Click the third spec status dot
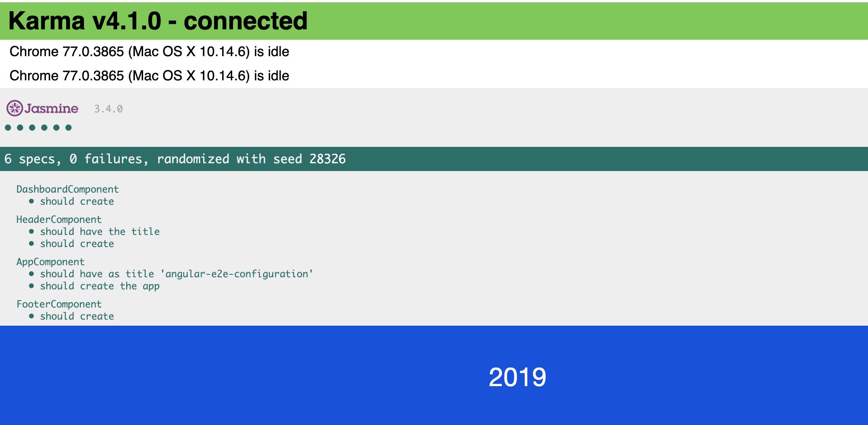This screenshot has height=425, width=868. (x=32, y=127)
